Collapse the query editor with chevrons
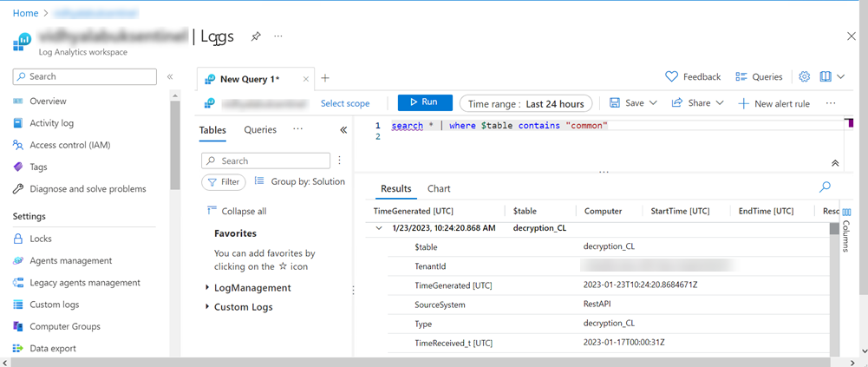The image size is (868, 367). (x=834, y=163)
